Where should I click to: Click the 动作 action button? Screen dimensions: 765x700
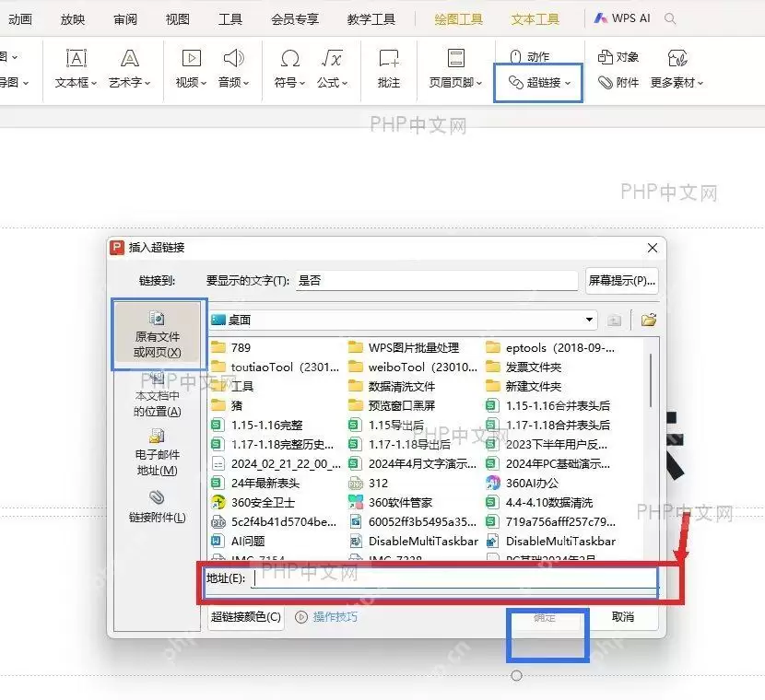[529, 56]
